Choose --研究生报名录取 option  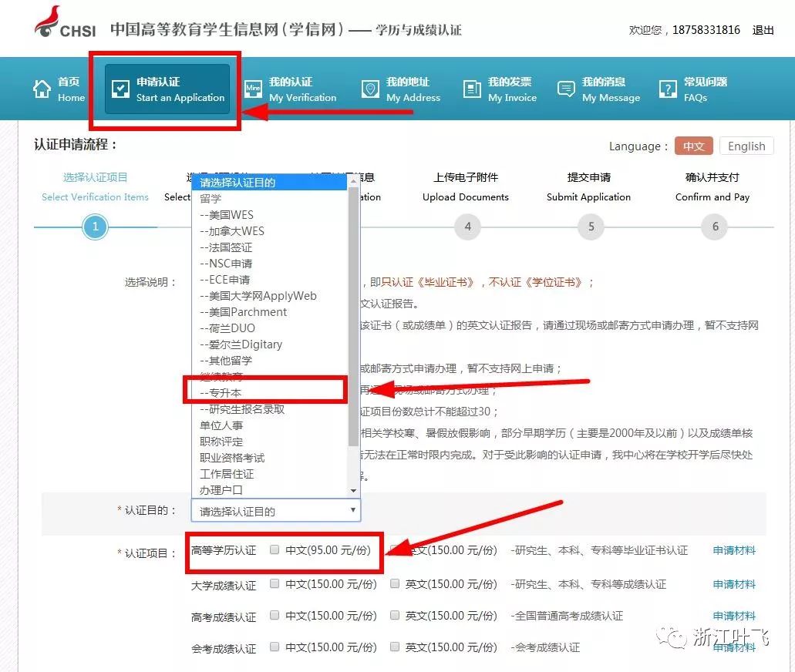270,409
